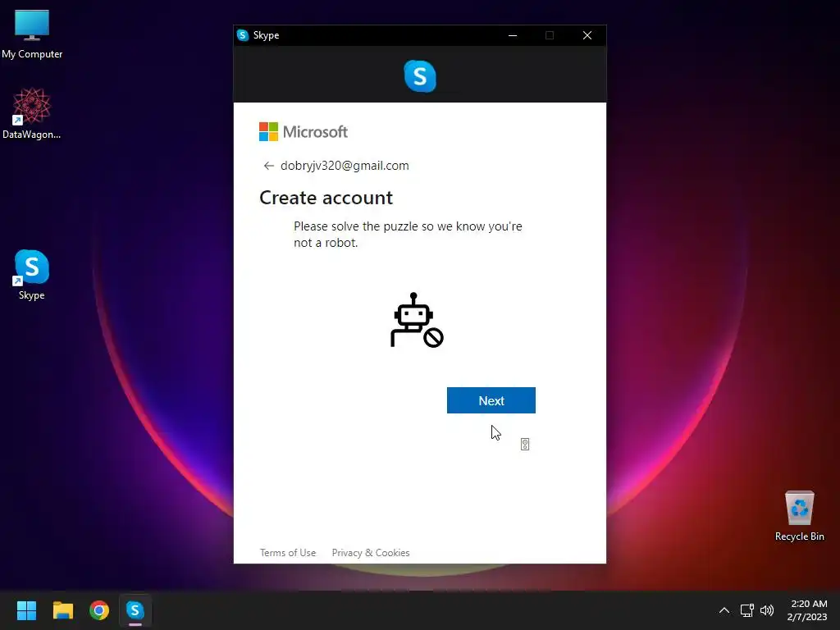Open the Terms of Use link
Screen dimensions: 840x630
click(x=288, y=552)
